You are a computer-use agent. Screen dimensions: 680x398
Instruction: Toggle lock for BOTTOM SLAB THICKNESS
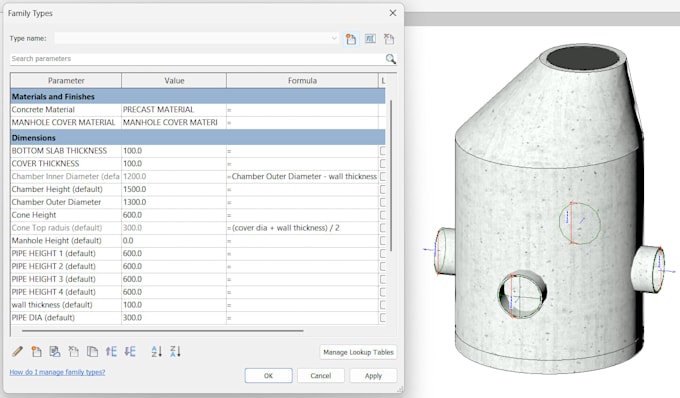point(382,151)
